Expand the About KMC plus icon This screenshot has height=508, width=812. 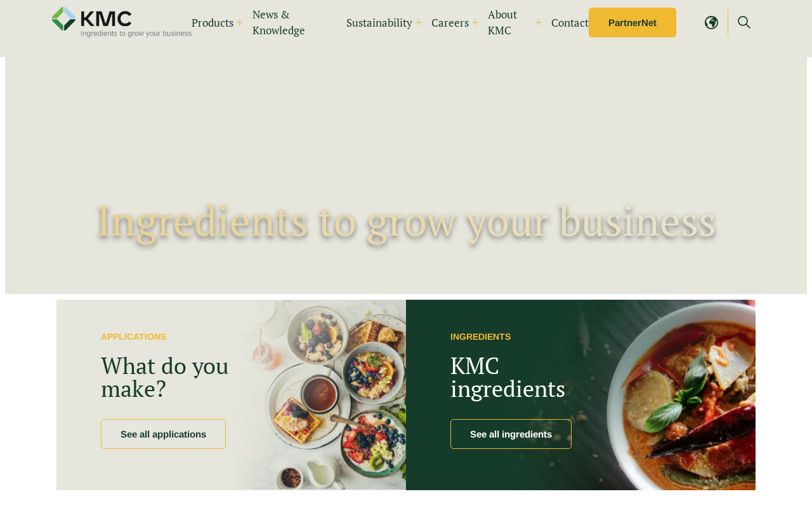pyautogui.click(x=539, y=23)
